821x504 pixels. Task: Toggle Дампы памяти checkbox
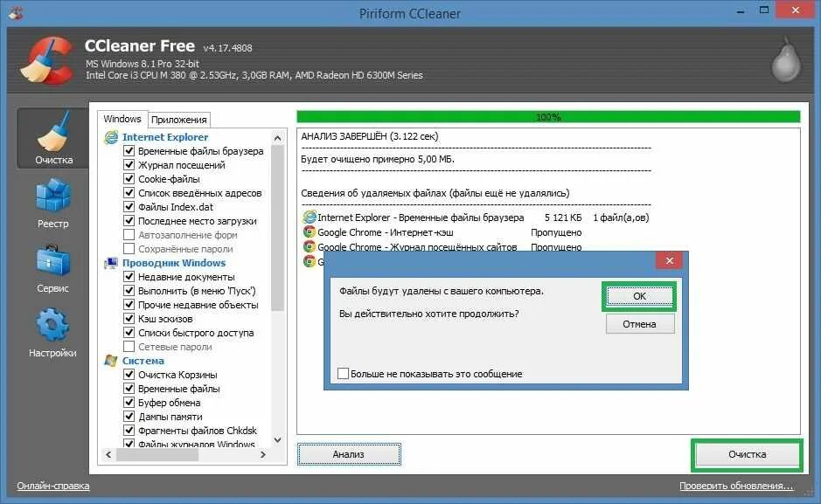[x=129, y=417]
